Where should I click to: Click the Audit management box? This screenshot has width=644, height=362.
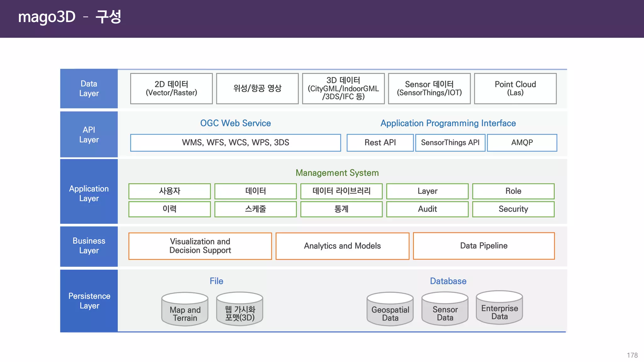(x=427, y=209)
